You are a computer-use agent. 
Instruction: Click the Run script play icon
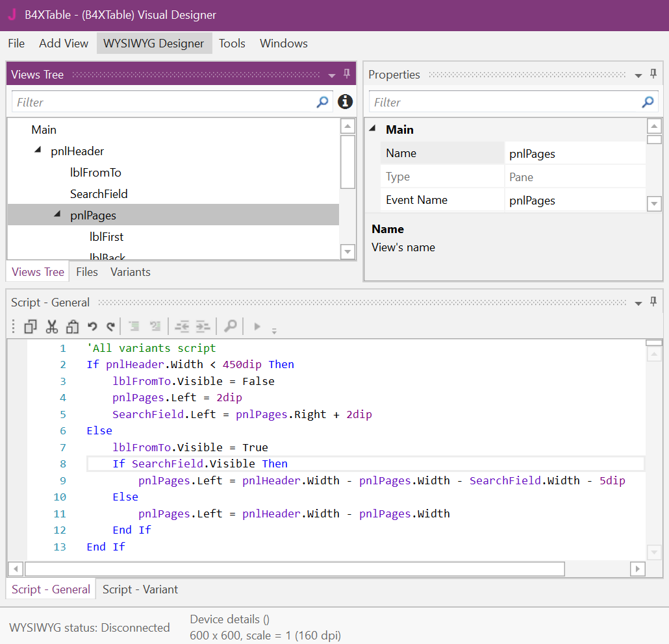[x=257, y=327]
